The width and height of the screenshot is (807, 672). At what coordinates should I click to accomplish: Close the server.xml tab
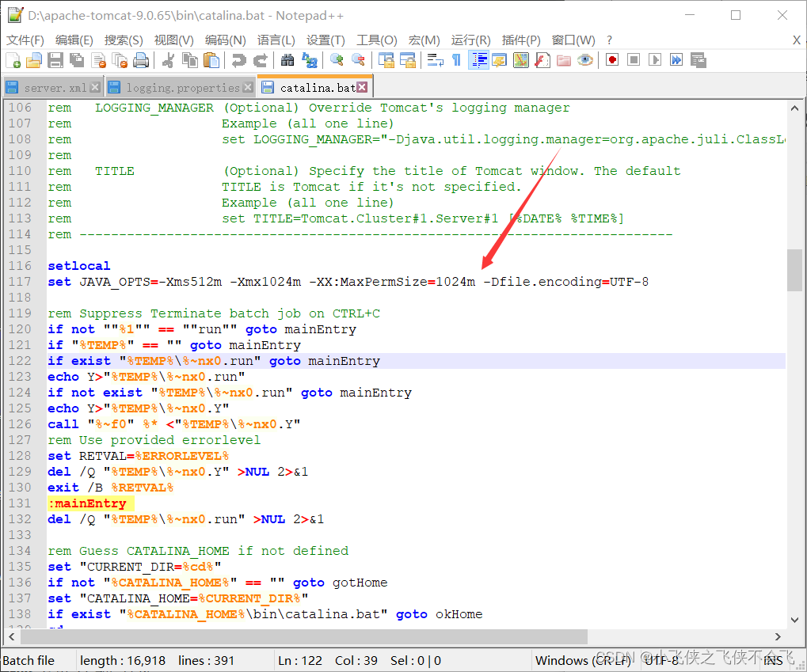[x=95, y=88]
